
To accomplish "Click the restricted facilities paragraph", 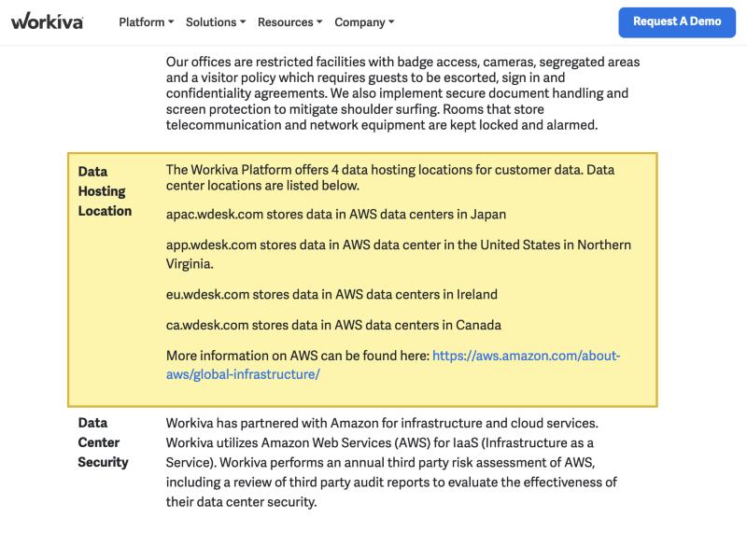I will (403, 93).
